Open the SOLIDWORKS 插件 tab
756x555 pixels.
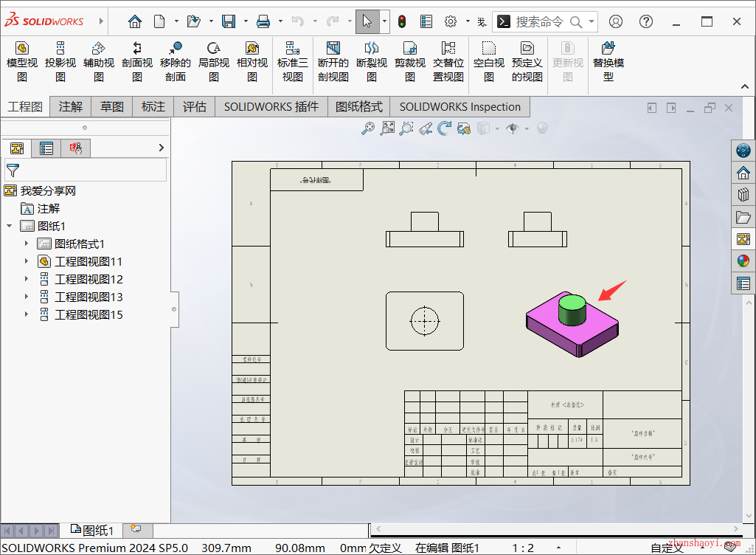(271, 107)
